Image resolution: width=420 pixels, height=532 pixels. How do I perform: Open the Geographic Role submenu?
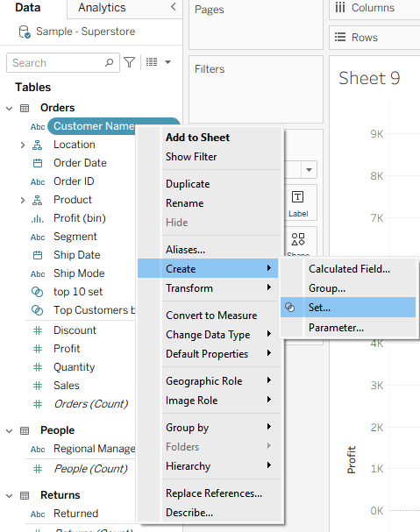click(x=208, y=381)
